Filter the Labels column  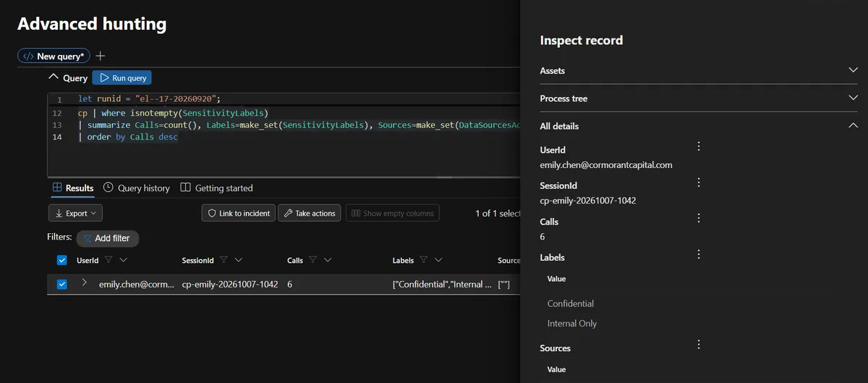(423, 260)
